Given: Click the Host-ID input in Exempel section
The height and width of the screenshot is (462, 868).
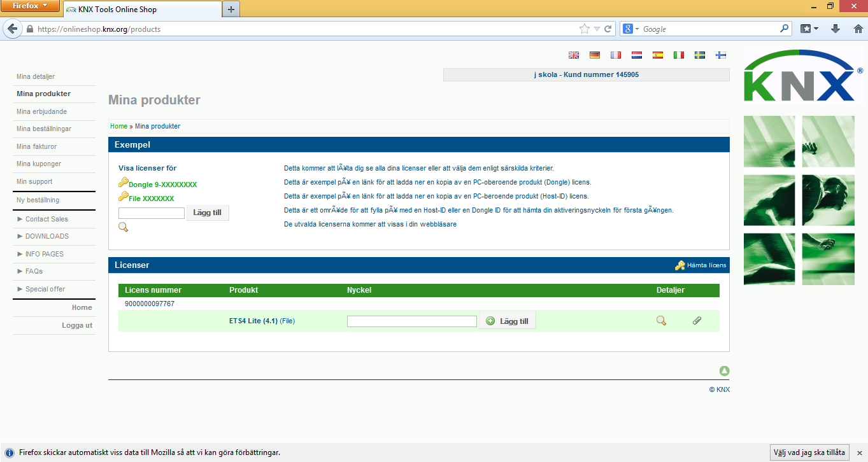Looking at the screenshot, I should [x=152, y=213].
